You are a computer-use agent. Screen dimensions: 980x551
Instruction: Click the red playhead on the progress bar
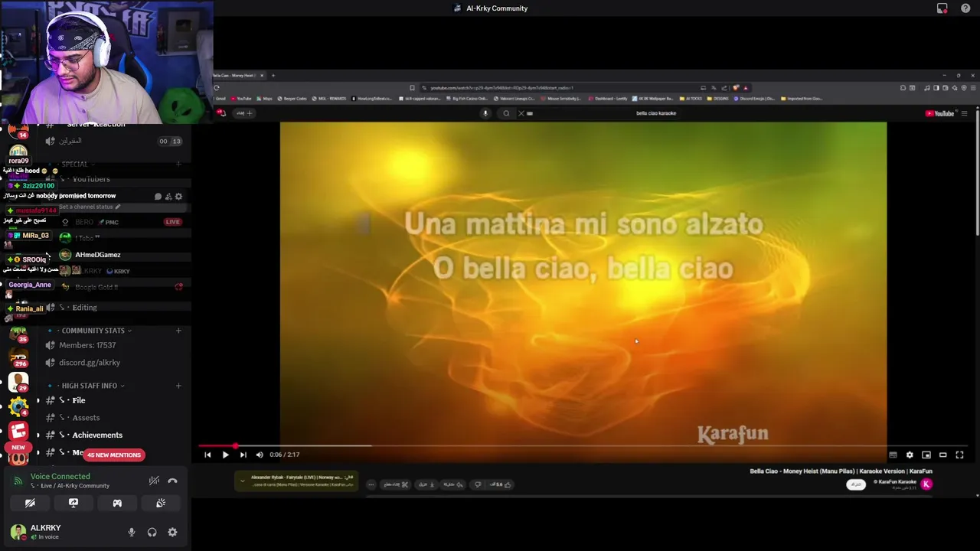(x=235, y=445)
